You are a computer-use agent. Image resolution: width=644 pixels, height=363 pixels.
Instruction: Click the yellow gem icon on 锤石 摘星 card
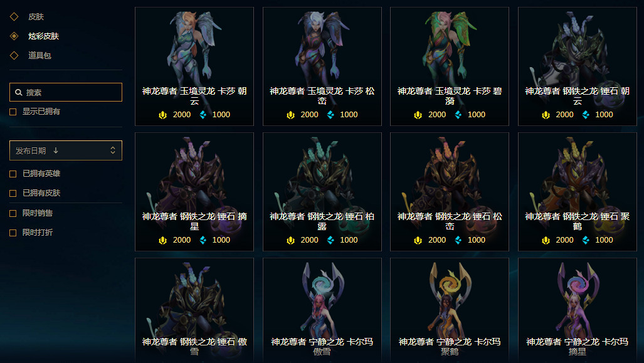162,240
